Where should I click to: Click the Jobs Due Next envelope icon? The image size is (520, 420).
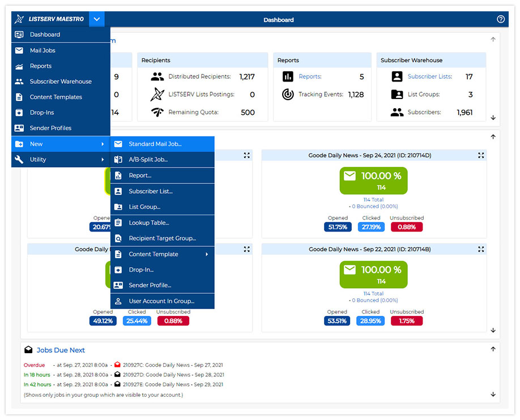point(28,350)
